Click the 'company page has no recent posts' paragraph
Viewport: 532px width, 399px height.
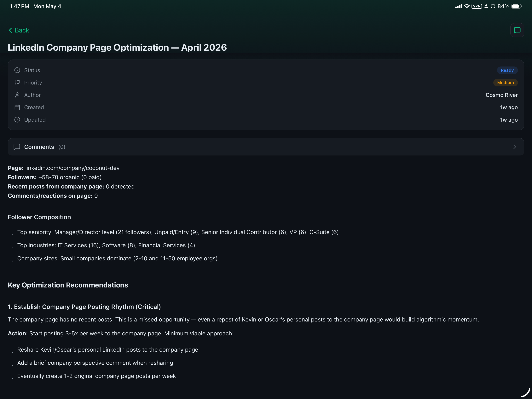pos(243,319)
